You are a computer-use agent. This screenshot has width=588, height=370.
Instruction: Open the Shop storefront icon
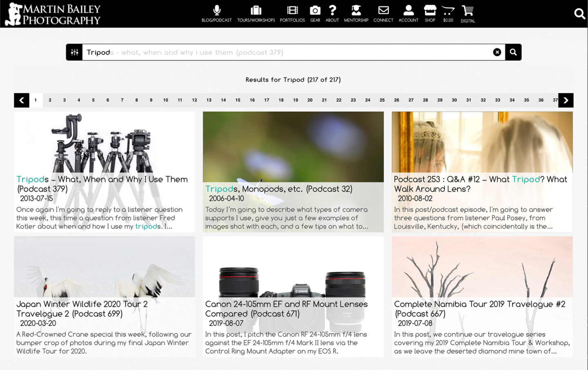point(430,11)
